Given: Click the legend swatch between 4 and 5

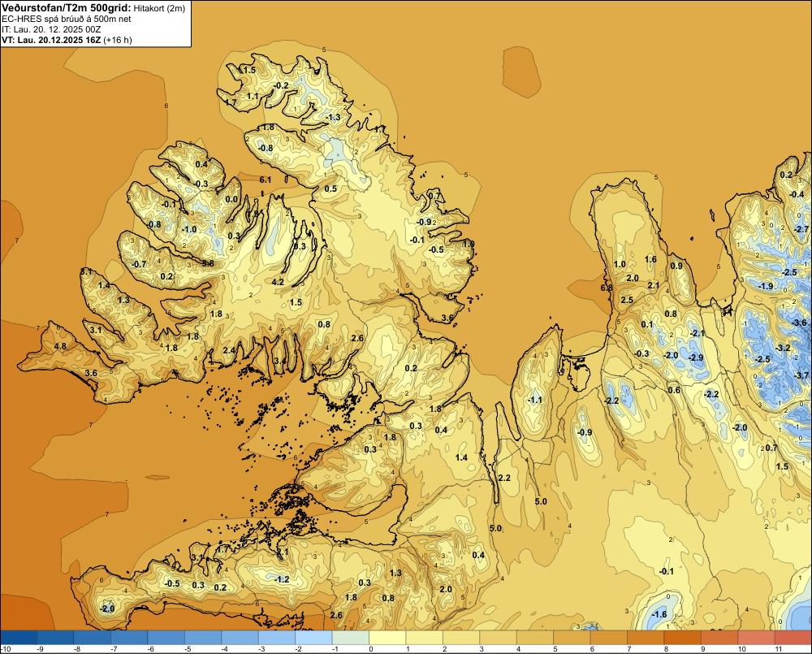Looking at the screenshot, I should [x=535, y=638].
